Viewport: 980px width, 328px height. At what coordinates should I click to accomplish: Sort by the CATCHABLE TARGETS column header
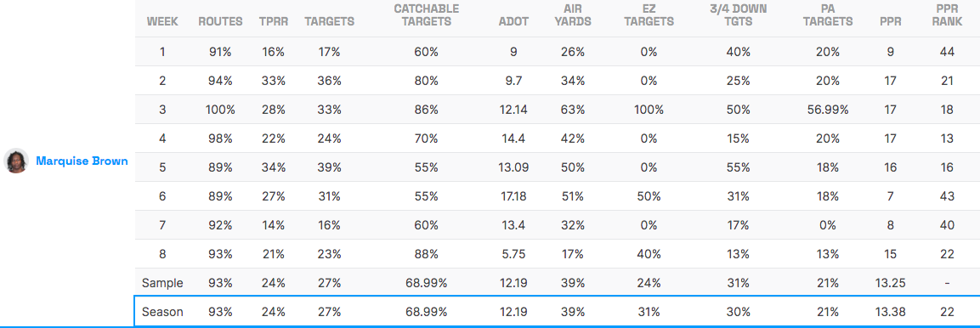[426, 15]
